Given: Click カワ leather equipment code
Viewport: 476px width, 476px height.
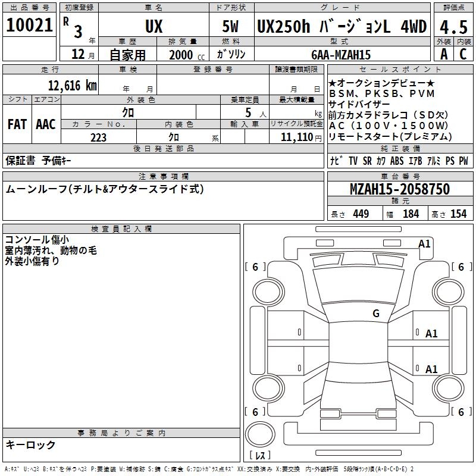Looking at the screenshot, I should point(381,161).
